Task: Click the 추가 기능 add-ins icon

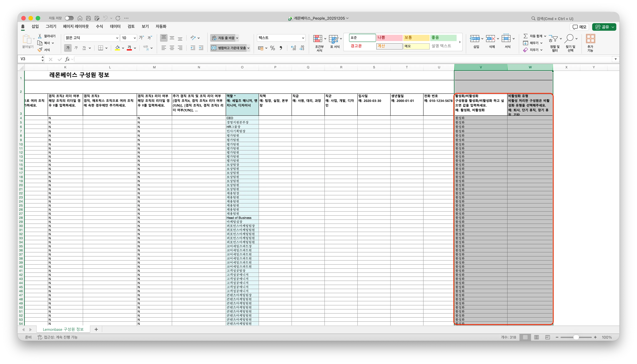Action: (x=590, y=39)
